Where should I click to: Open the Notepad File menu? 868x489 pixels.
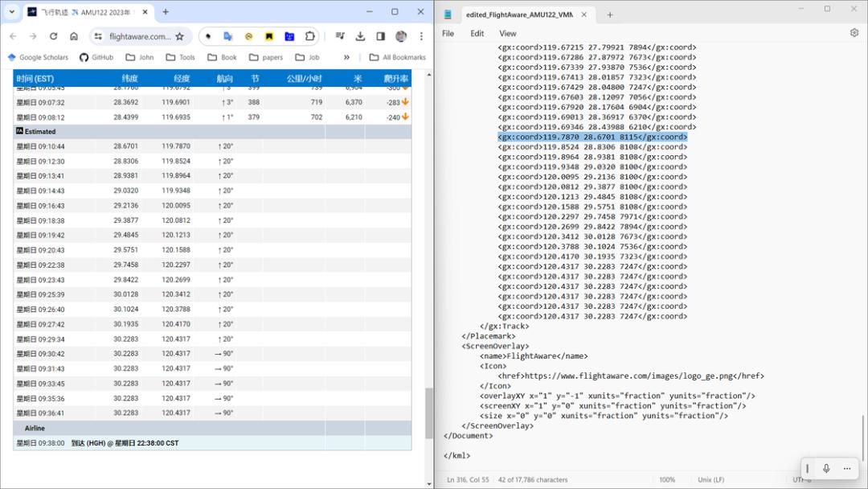(x=448, y=33)
